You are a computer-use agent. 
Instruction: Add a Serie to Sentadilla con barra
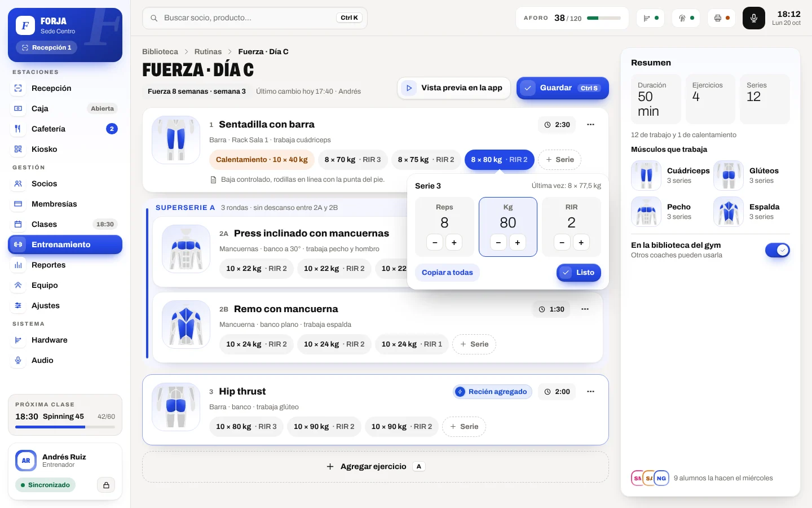coord(560,160)
